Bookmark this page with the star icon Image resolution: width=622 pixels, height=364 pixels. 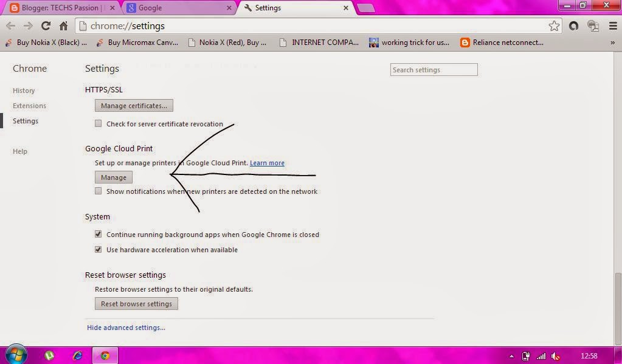pos(554,26)
